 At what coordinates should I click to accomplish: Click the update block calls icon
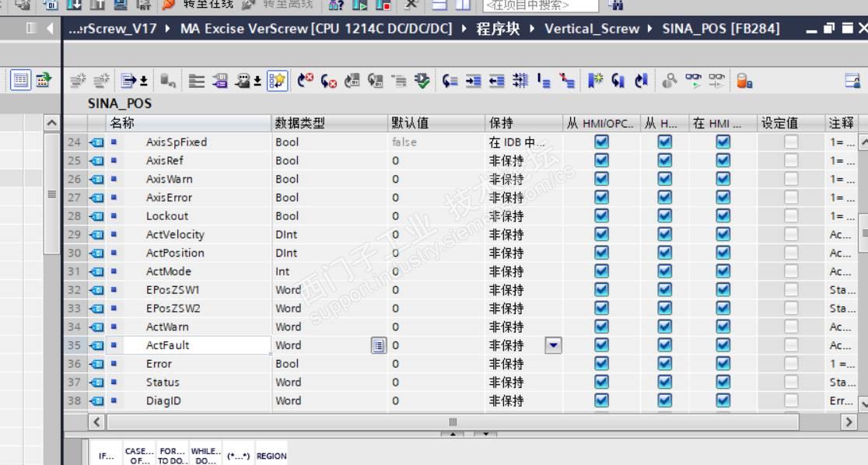352,82
